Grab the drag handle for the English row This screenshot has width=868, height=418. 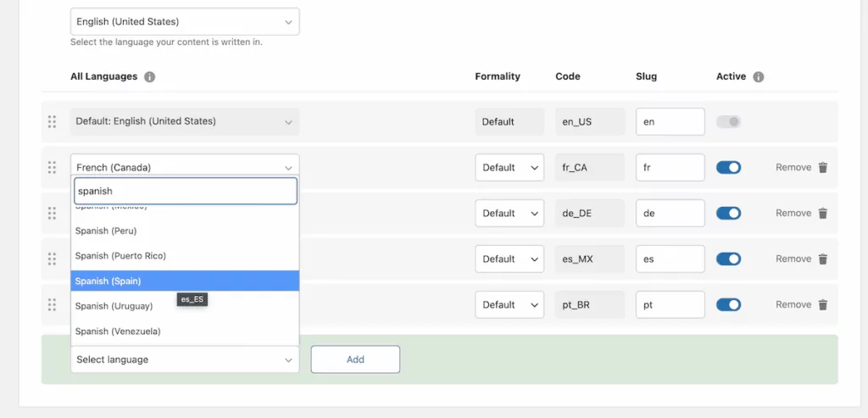pos(52,122)
